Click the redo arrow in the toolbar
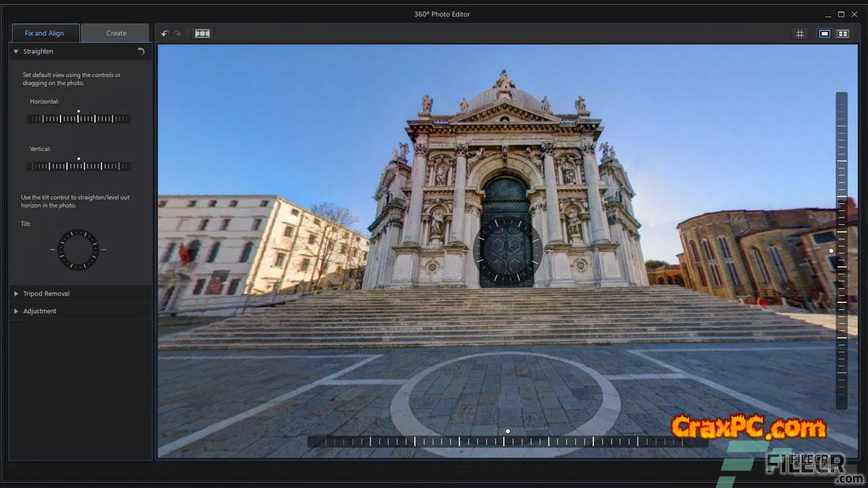Image resolution: width=868 pixels, height=488 pixels. coord(178,33)
